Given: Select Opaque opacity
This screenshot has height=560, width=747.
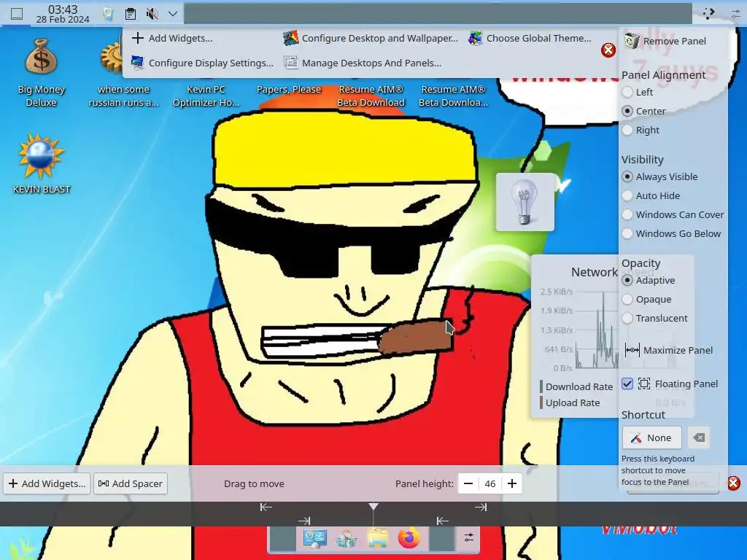Looking at the screenshot, I should click(646, 300).
